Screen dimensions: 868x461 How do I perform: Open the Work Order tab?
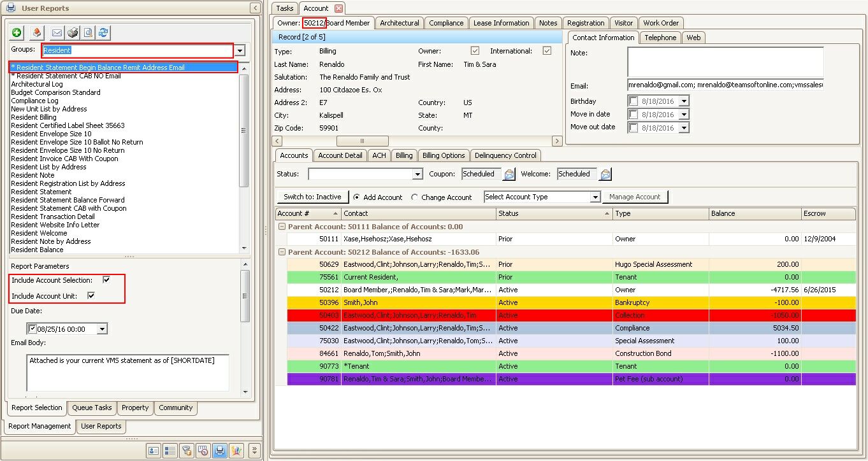point(661,23)
